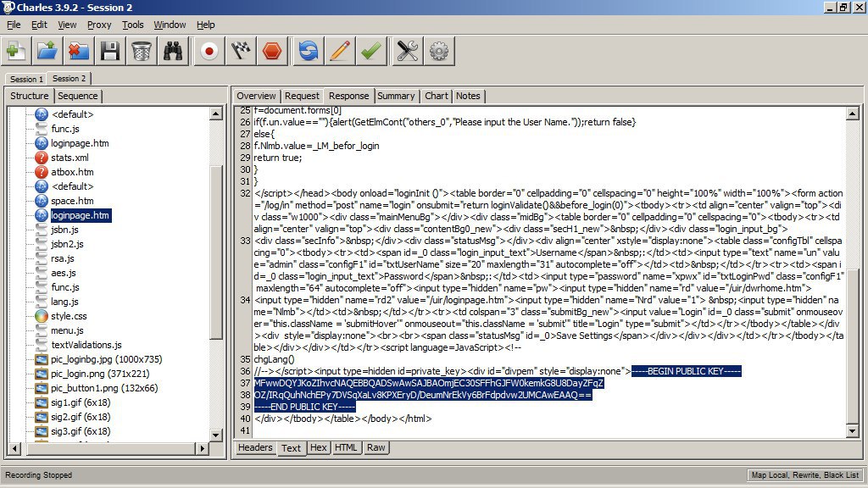The image size is (868, 488).
Task: Select pic_button1.png (132x66) entry
Action: point(104,388)
